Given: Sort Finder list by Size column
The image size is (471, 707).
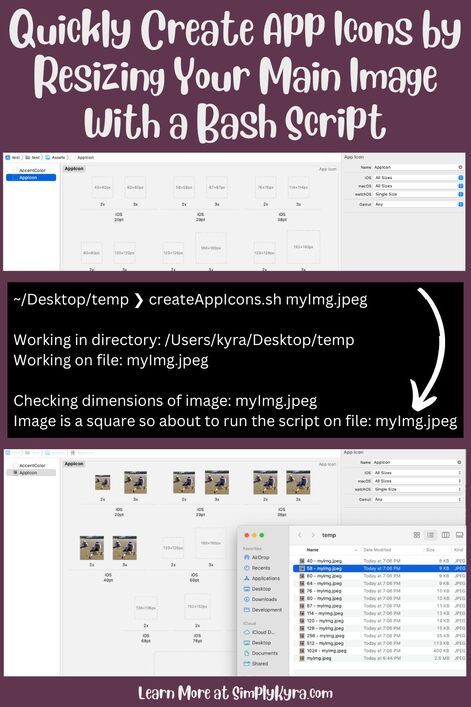Looking at the screenshot, I should point(430,550).
